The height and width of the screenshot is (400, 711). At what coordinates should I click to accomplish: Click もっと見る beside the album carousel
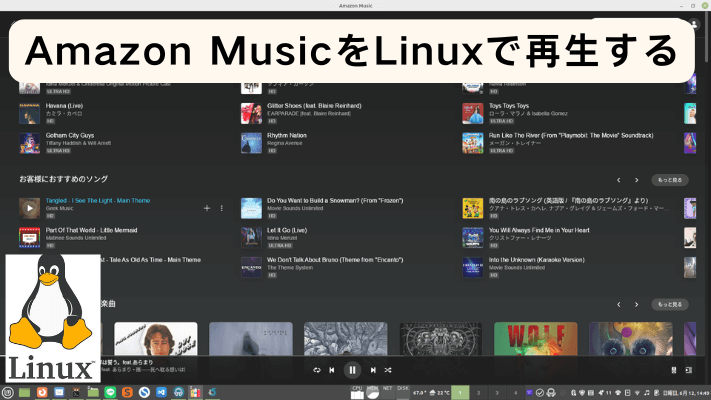click(x=670, y=304)
